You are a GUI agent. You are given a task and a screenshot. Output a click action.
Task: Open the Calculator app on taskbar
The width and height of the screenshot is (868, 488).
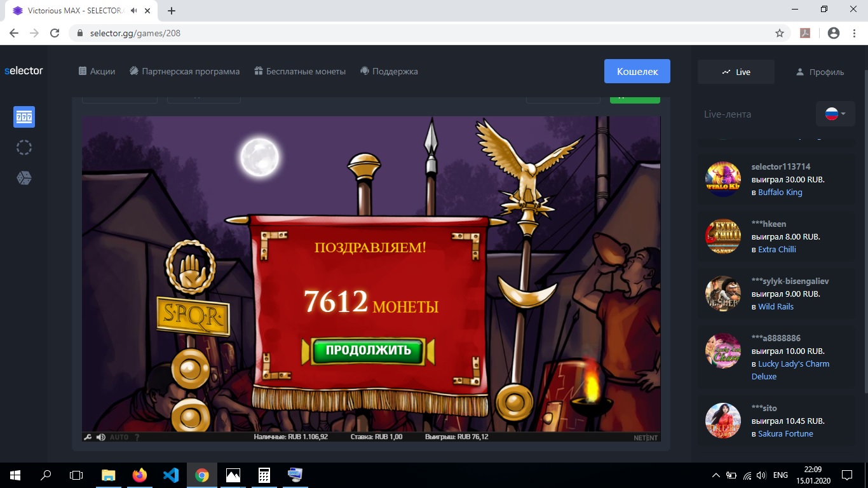[264, 475]
